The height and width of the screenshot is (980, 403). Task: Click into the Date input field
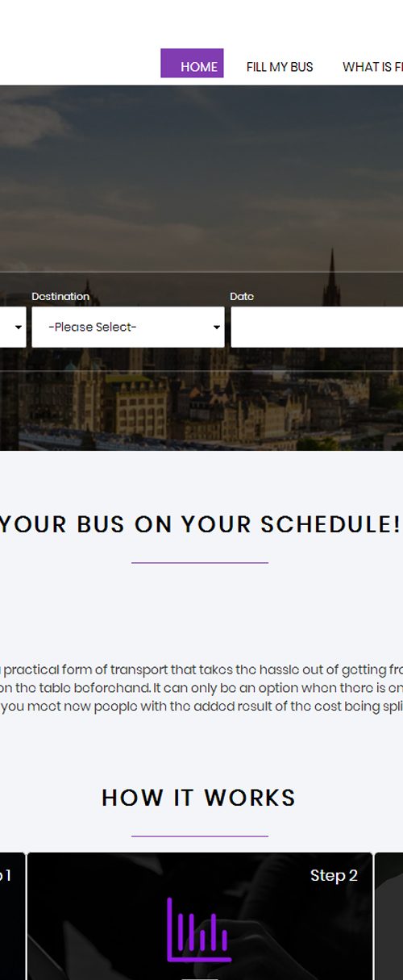(317, 327)
